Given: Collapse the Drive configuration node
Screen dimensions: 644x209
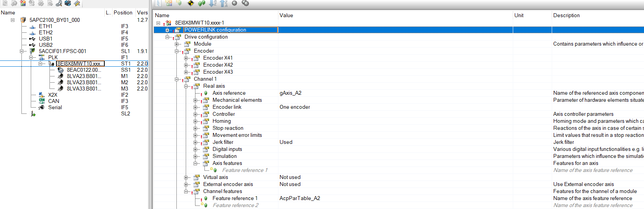Looking at the screenshot, I should pyautogui.click(x=167, y=37).
